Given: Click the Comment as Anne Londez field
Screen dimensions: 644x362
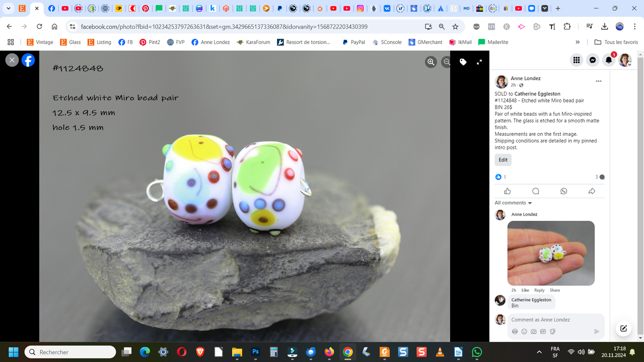Looking at the screenshot, I should [x=555, y=320].
